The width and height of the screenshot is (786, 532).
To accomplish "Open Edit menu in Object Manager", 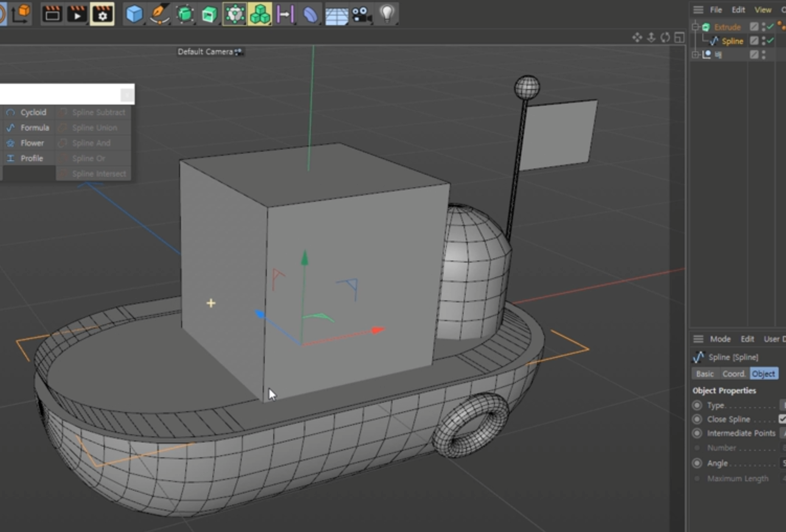I will click(738, 10).
